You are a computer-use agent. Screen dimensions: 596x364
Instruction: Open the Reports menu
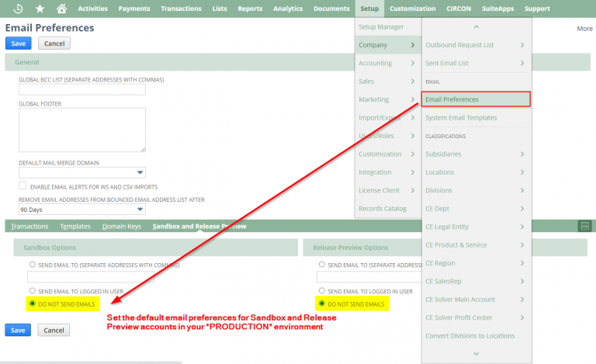[x=250, y=9]
